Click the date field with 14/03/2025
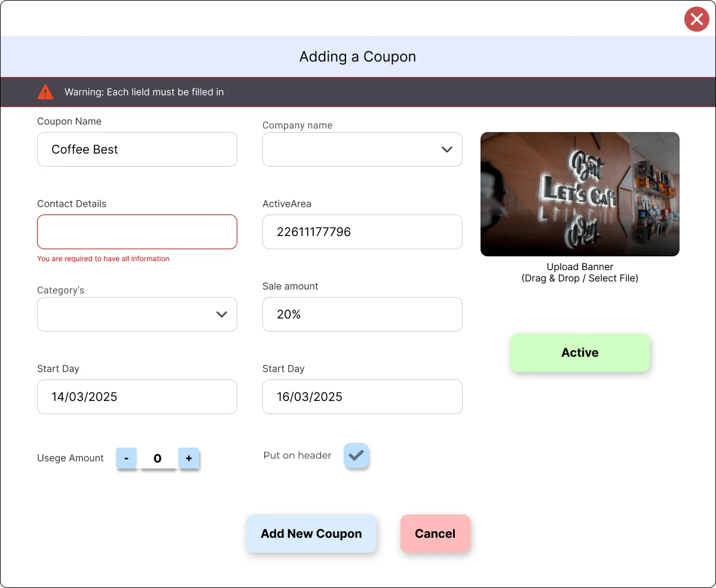716x588 pixels. 137,397
